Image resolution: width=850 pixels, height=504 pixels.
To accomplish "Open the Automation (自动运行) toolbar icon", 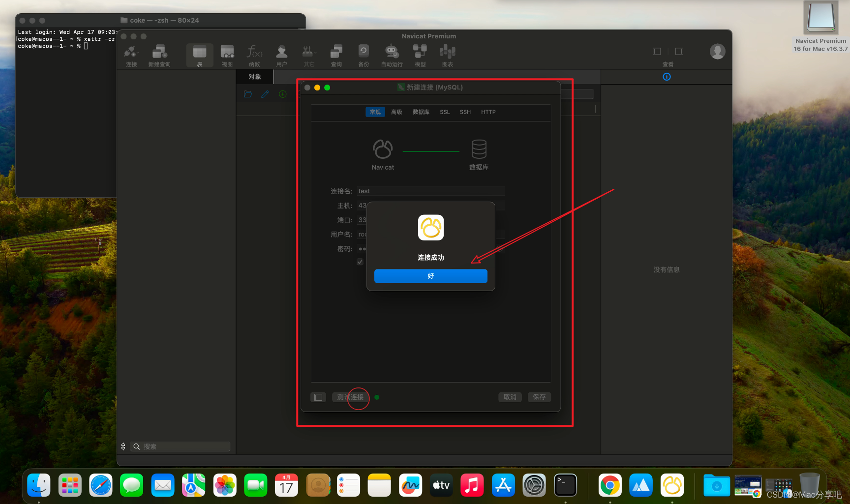I will (x=392, y=56).
